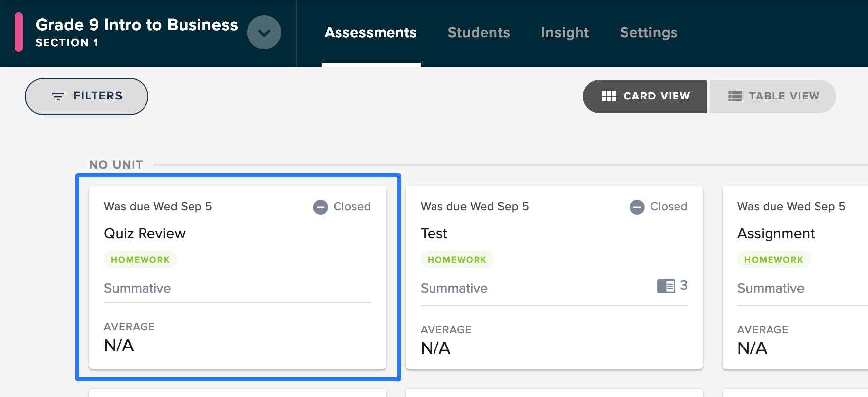Go to the Insight tab
The height and width of the screenshot is (397, 868).
click(565, 32)
